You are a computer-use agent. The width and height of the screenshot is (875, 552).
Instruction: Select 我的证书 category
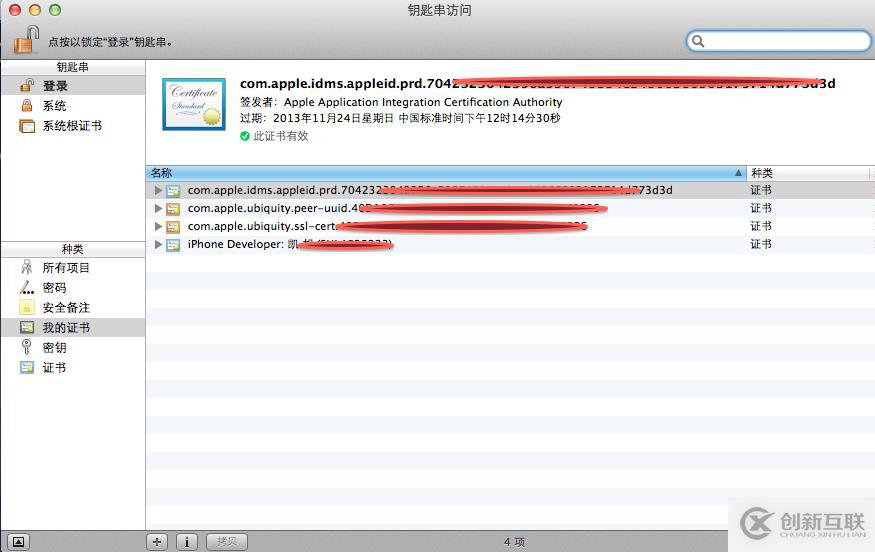[x=73, y=328]
